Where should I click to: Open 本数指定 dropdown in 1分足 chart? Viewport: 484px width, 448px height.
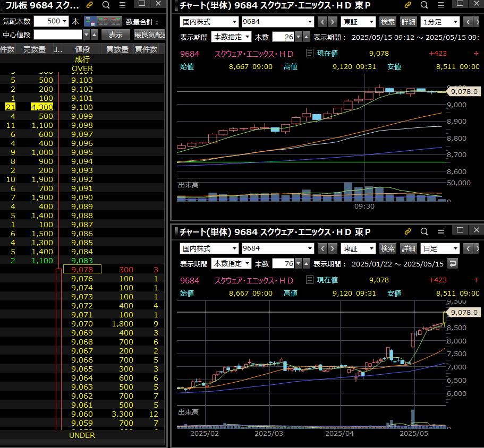coord(231,37)
